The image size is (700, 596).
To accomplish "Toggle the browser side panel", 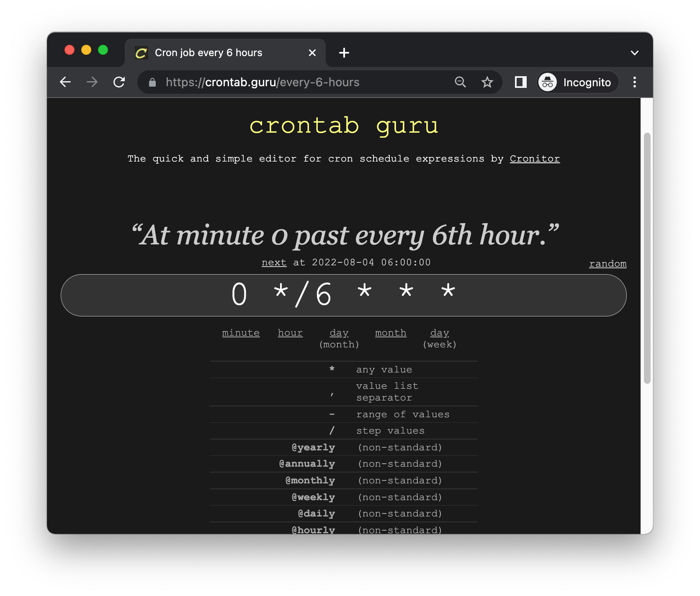I will pyautogui.click(x=520, y=82).
